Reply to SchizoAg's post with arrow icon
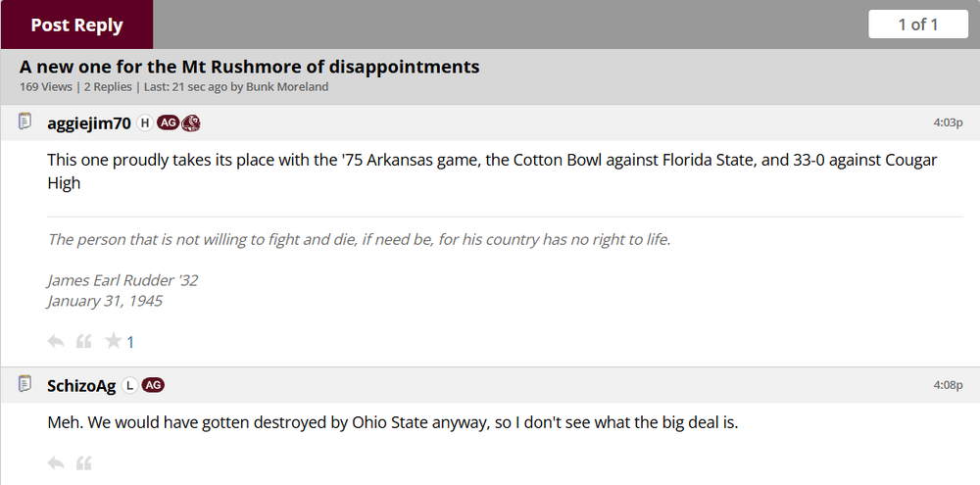The height and width of the screenshot is (485, 980). (x=56, y=462)
